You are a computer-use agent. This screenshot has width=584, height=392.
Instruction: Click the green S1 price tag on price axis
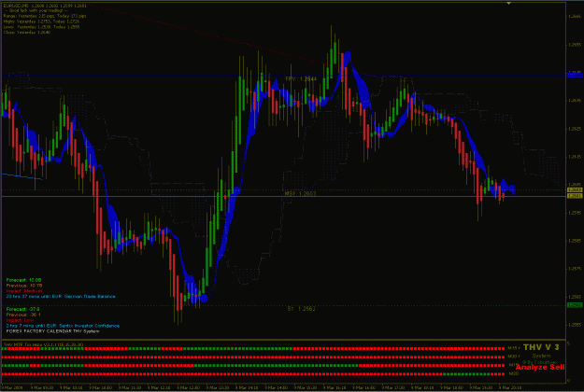[575, 305]
